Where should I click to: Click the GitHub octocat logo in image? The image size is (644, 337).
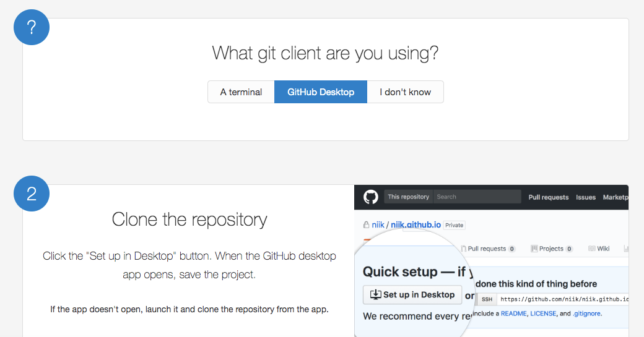(x=371, y=197)
